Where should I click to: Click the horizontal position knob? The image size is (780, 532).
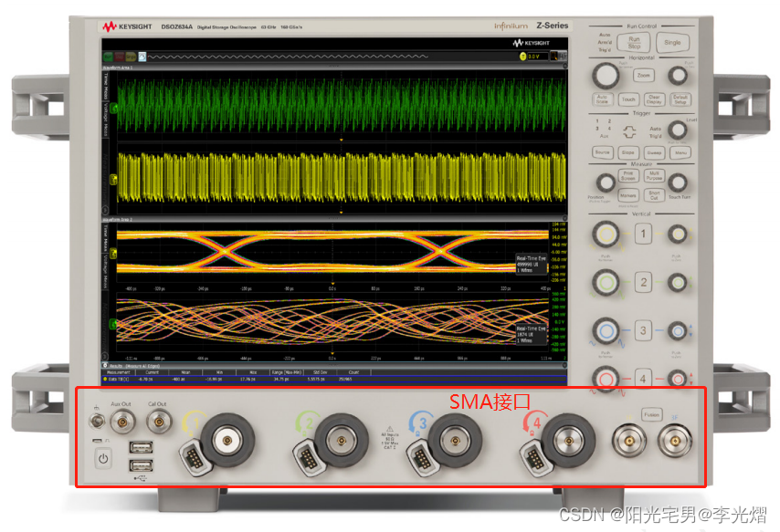pyautogui.click(x=678, y=76)
